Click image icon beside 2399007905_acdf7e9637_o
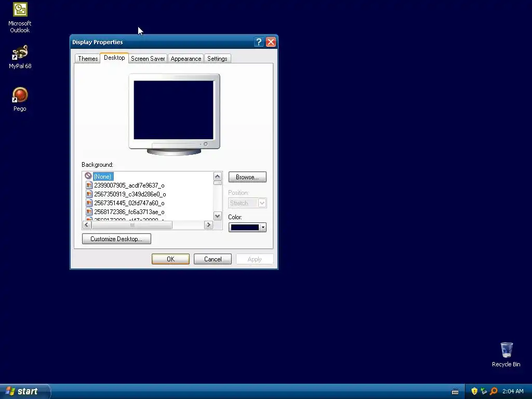This screenshot has height=399, width=532. (x=89, y=185)
